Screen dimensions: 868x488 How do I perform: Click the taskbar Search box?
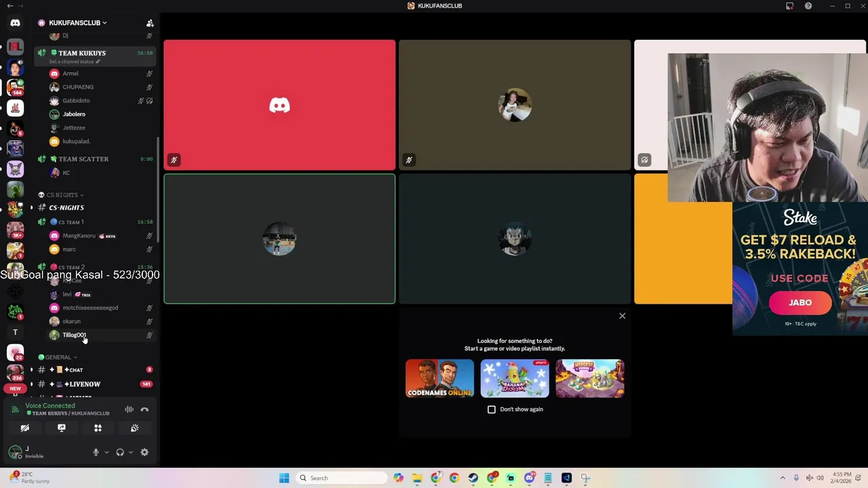pos(342,478)
